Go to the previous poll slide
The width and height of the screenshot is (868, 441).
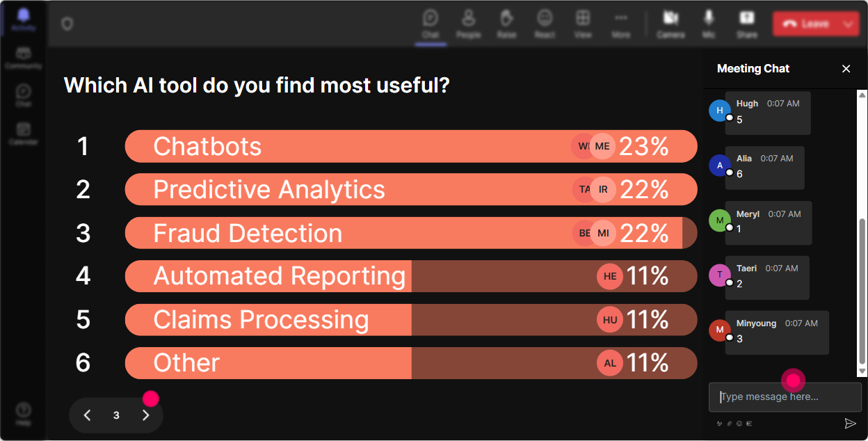88,415
